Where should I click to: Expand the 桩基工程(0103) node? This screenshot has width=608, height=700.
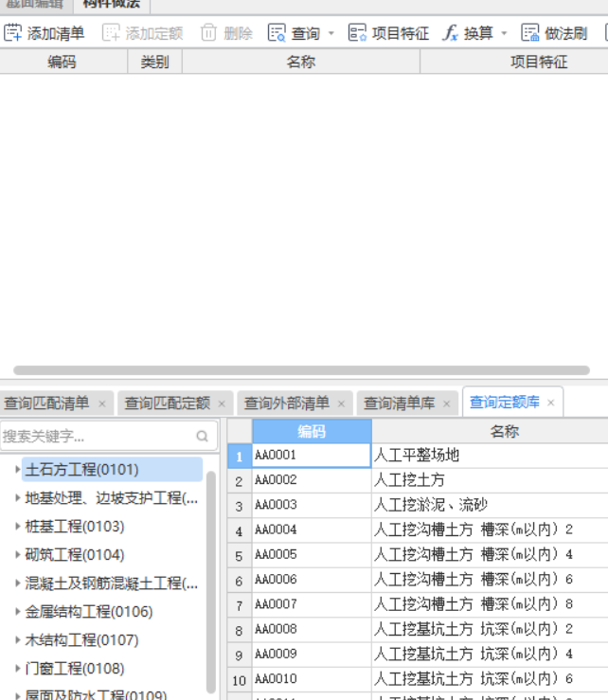(17, 526)
